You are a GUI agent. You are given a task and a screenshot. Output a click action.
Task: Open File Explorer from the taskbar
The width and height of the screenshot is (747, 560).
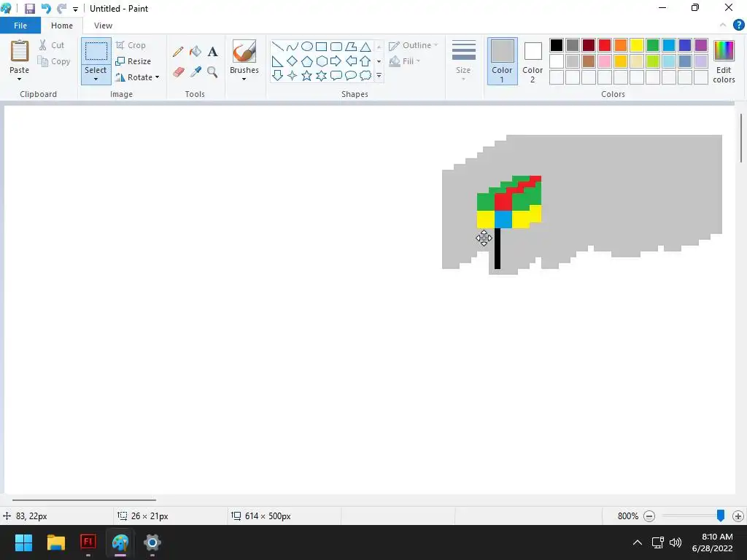coord(55,542)
